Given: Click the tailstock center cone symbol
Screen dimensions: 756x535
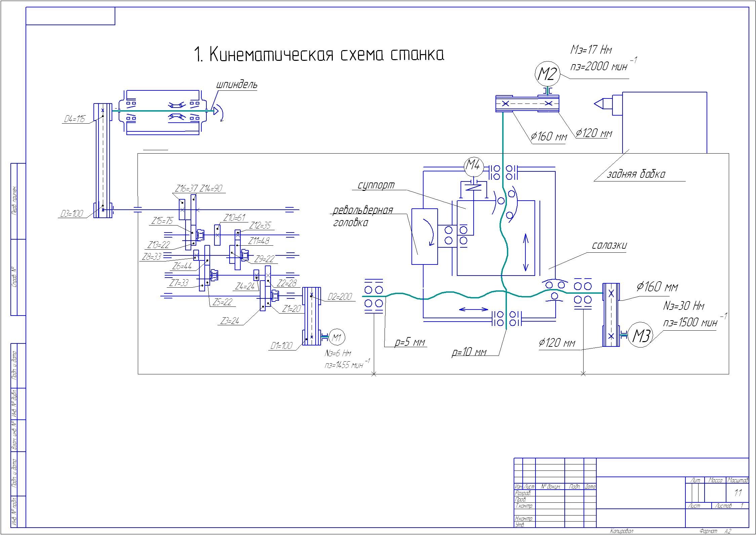Looking at the screenshot, I should click(x=599, y=104).
